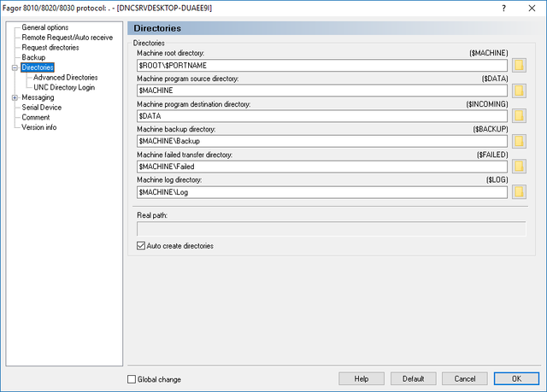Select Backup in the settings tree
Screen dimensions: 547x392
tap(33, 57)
